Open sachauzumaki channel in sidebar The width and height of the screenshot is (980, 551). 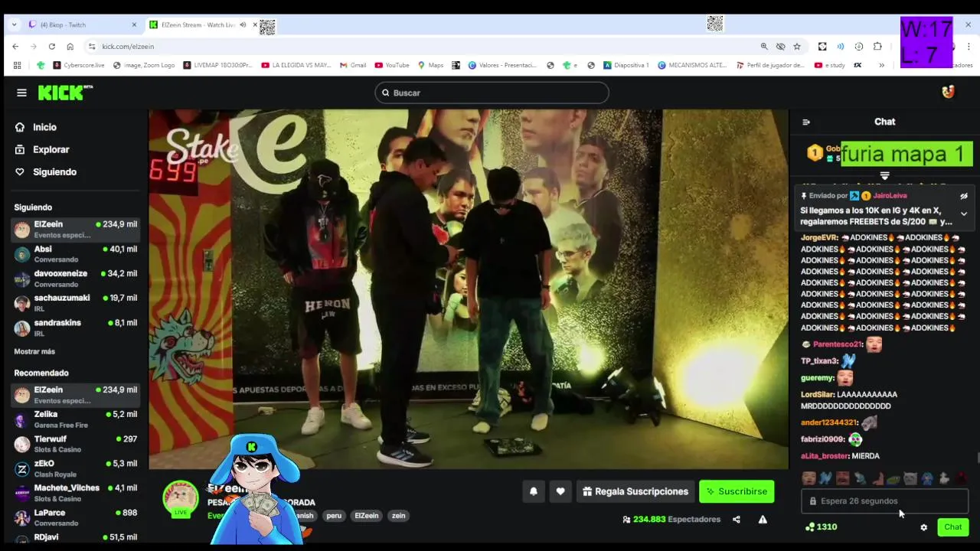point(75,303)
